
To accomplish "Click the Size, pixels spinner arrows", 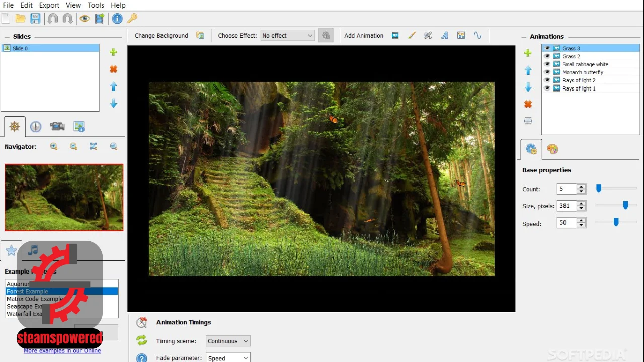I will [581, 206].
